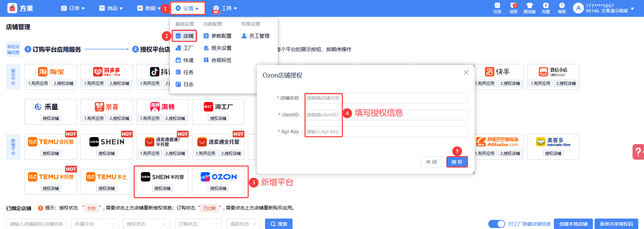Open the 订购状态 dropdown filter

coord(198,224)
